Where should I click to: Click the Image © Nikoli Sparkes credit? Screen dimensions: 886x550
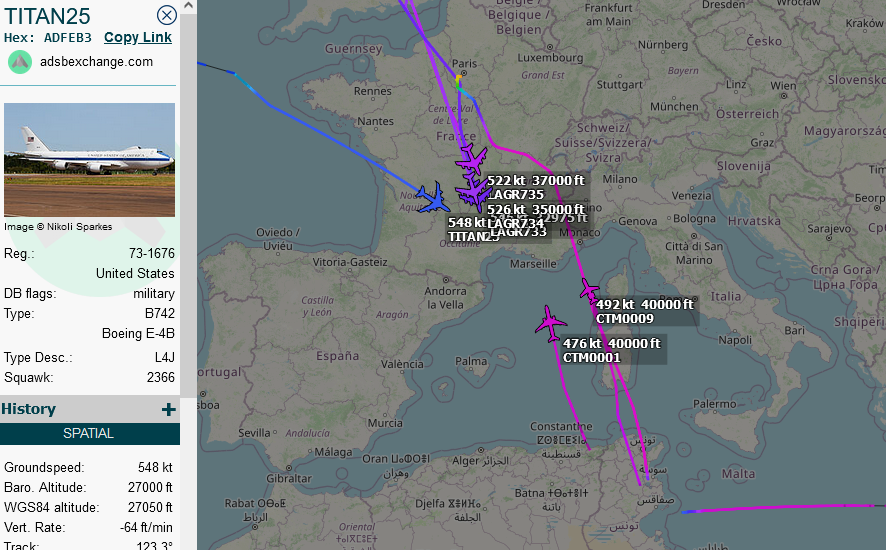58,227
